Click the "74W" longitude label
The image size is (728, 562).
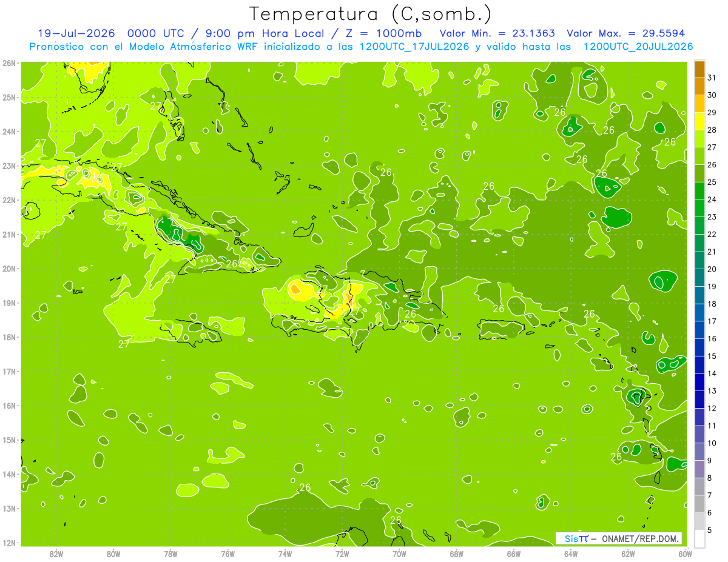click(x=285, y=554)
